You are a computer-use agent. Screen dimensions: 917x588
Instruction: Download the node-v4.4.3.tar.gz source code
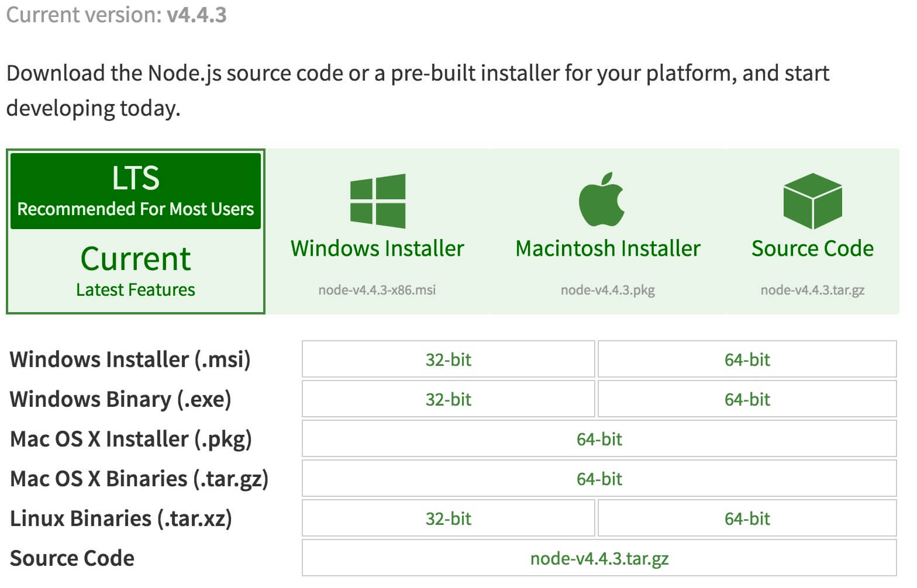(598, 558)
